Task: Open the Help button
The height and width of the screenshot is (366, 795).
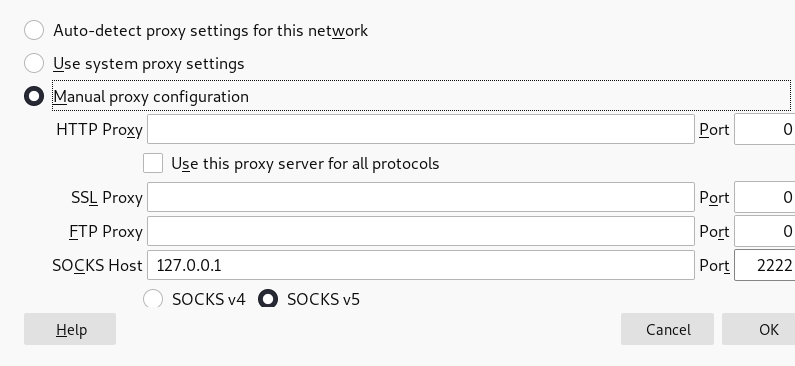Action: pyautogui.click(x=70, y=330)
